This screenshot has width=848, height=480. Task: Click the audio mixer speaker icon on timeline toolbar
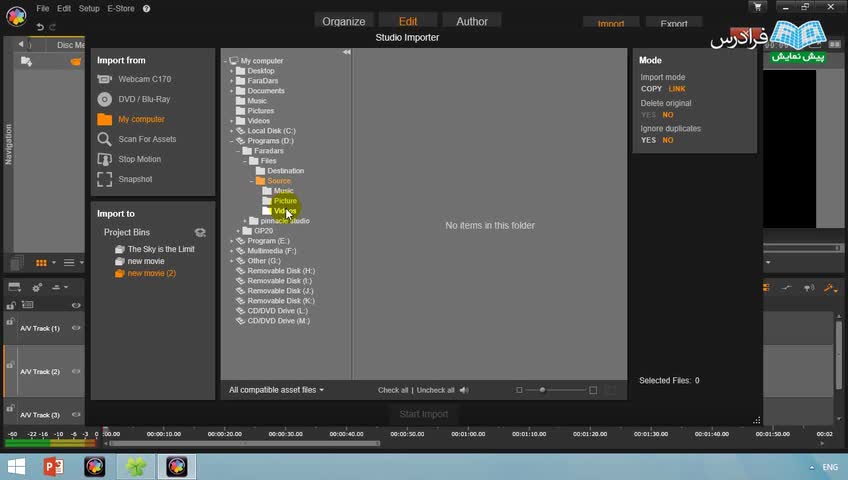point(809,288)
